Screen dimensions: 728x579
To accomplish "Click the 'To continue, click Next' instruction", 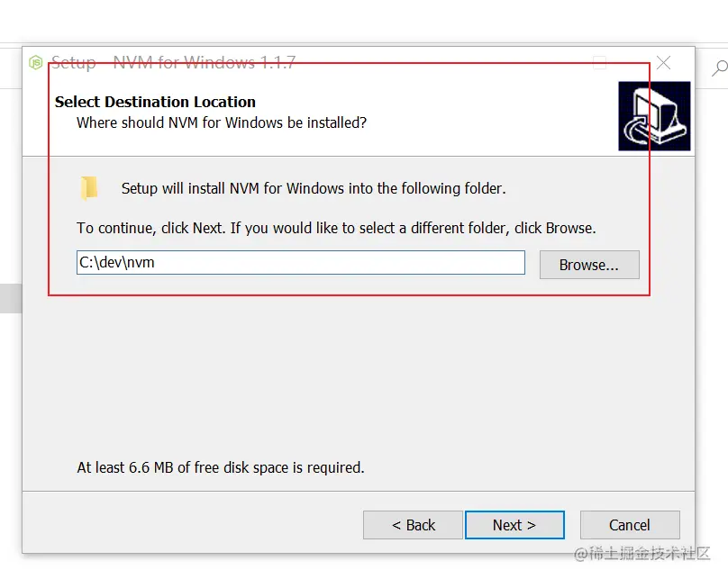I will [336, 228].
